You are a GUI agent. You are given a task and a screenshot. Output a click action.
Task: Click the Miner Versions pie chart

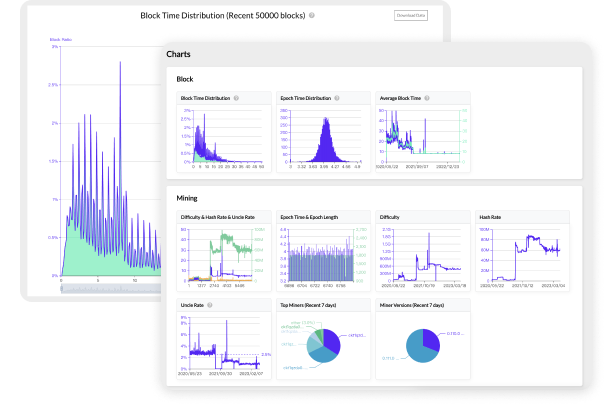pos(422,342)
